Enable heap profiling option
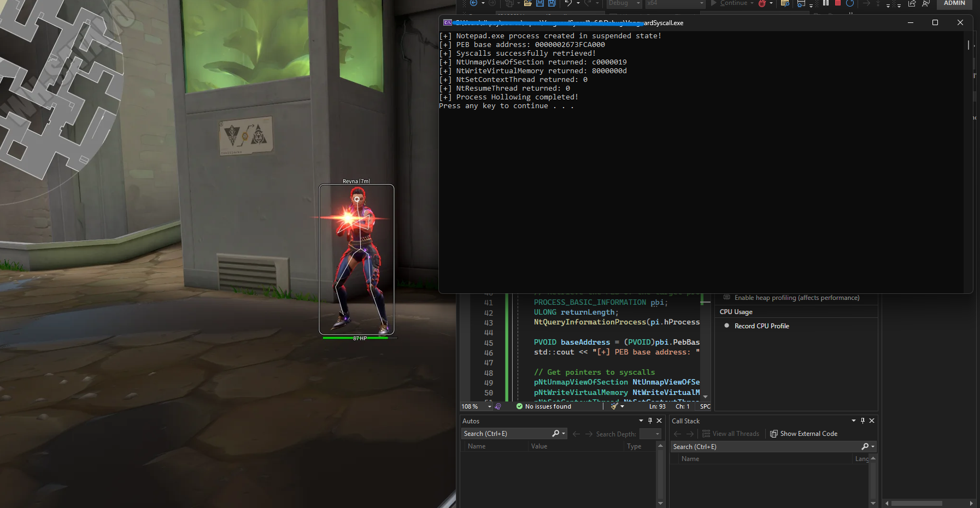980x508 pixels. 791,298
